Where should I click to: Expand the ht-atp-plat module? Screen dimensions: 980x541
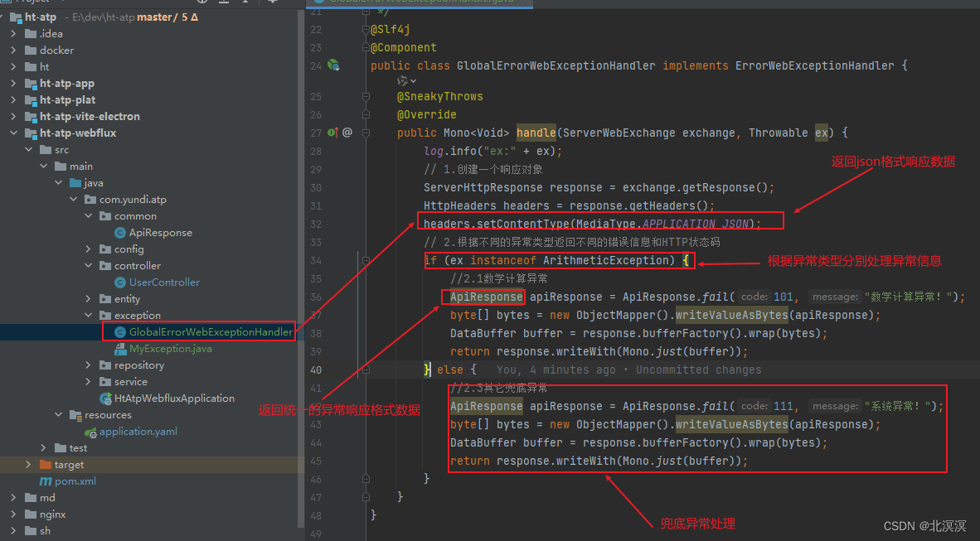point(14,100)
